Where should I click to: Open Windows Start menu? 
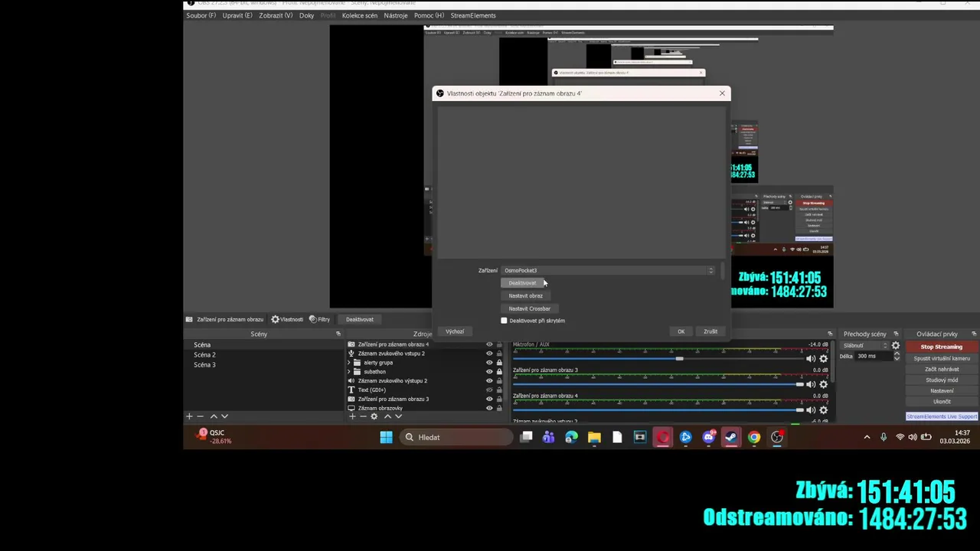387,437
